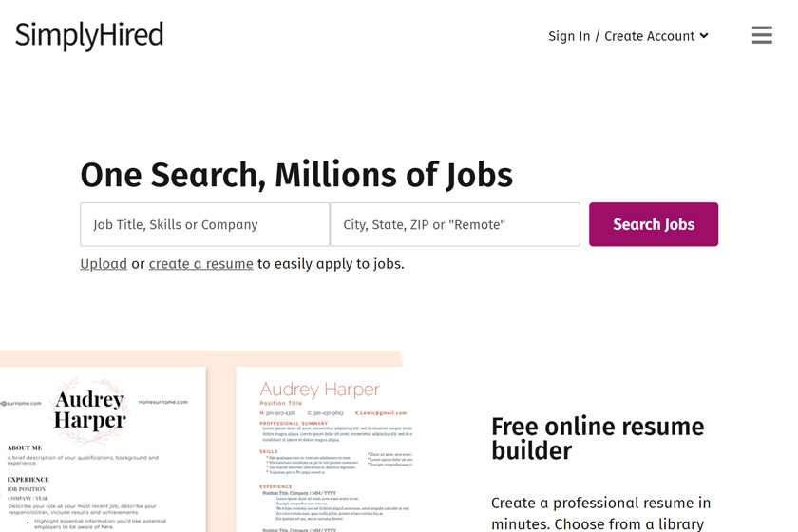Viewport: 798px width, 532px height.
Task: Expand the account dropdown chevron arrow
Action: 704,36
